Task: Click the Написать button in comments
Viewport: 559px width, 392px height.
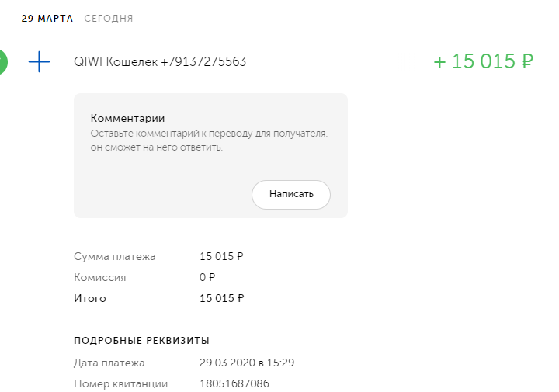Action: point(291,195)
